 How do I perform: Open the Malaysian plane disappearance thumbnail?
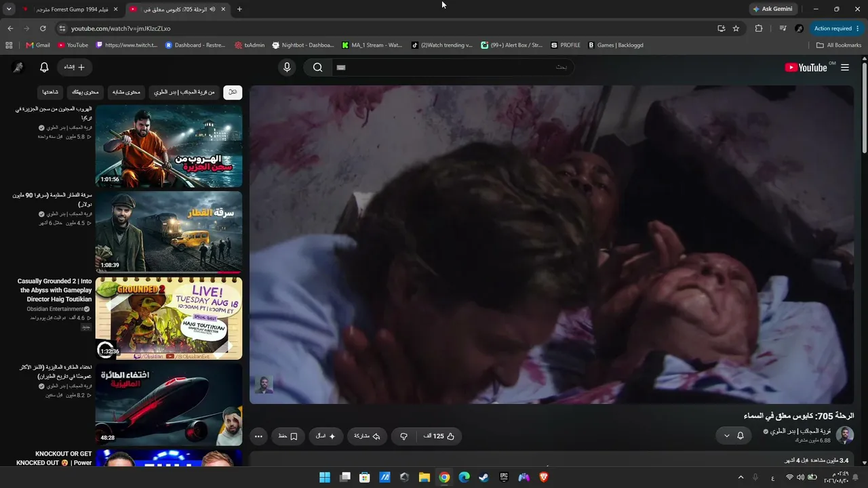[169, 404]
